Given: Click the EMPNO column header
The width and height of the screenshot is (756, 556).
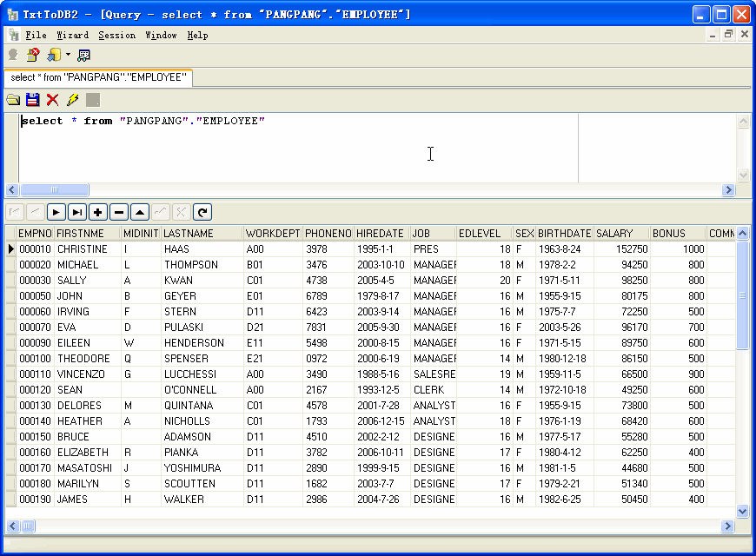Looking at the screenshot, I should [x=35, y=234].
